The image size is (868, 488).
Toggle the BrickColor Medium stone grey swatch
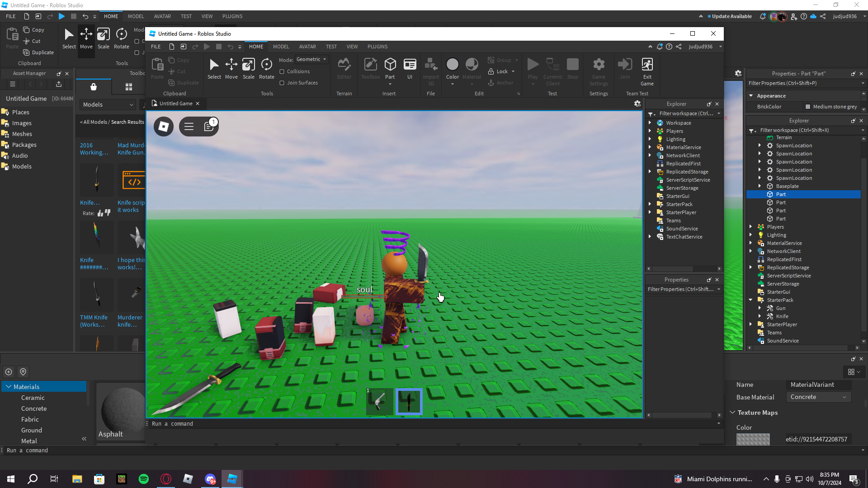(808, 107)
